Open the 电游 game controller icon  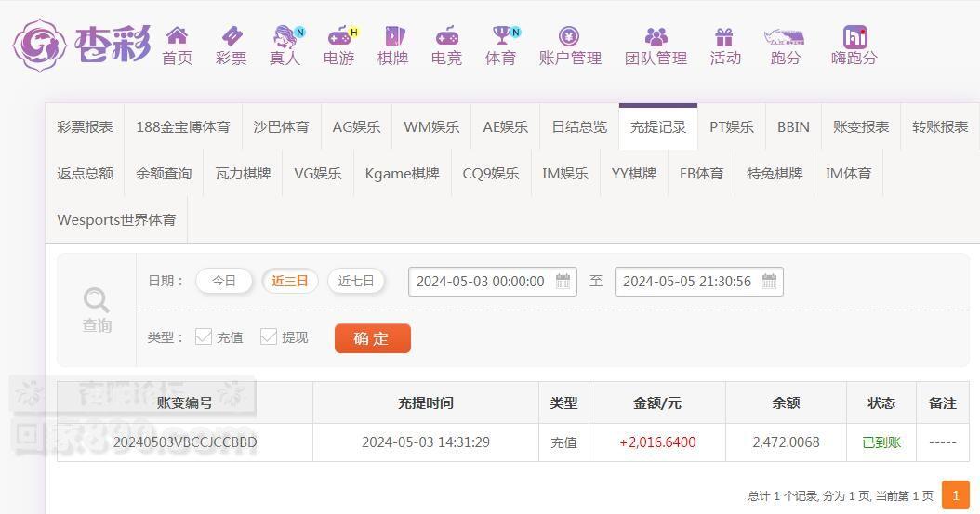pyautogui.click(x=339, y=35)
